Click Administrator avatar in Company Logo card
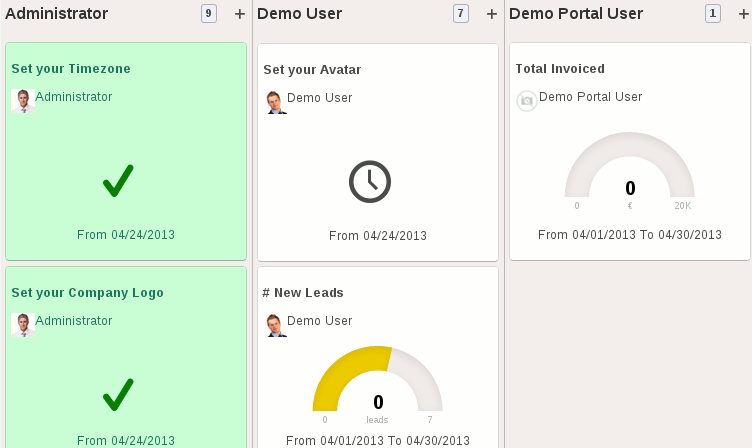This screenshot has width=752, height=448. 22,324
